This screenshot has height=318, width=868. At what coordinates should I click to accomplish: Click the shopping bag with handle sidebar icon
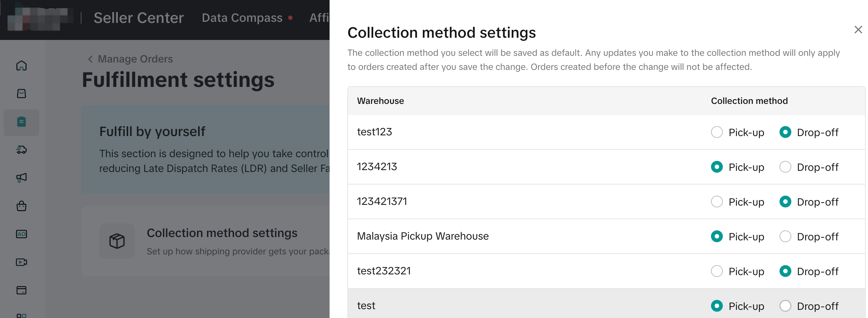tap(21, 206)
